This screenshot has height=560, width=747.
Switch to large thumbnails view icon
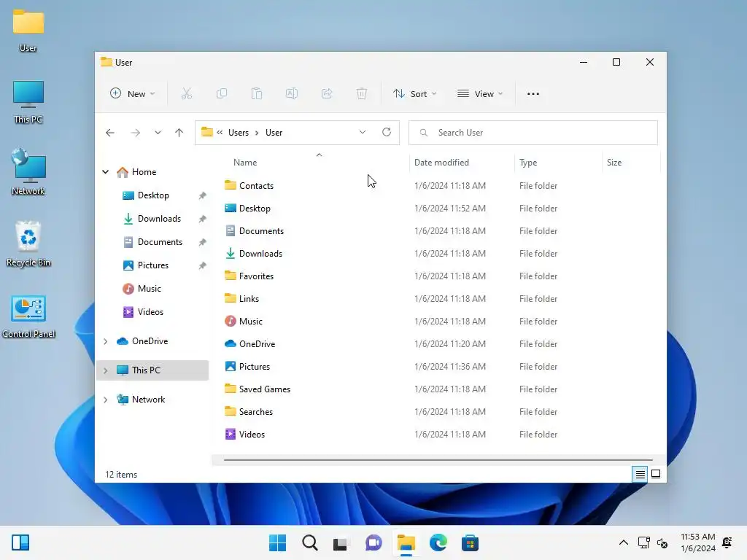coord(656,474)
